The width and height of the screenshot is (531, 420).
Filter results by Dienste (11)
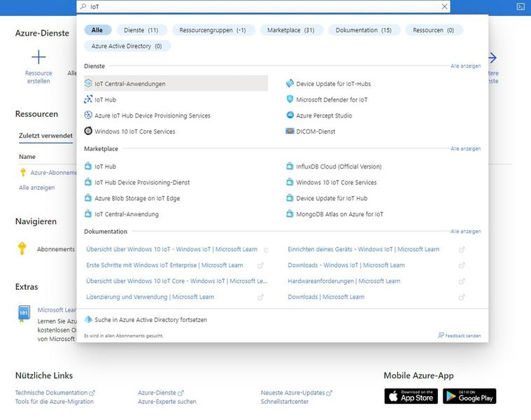(x=141, y=30)
